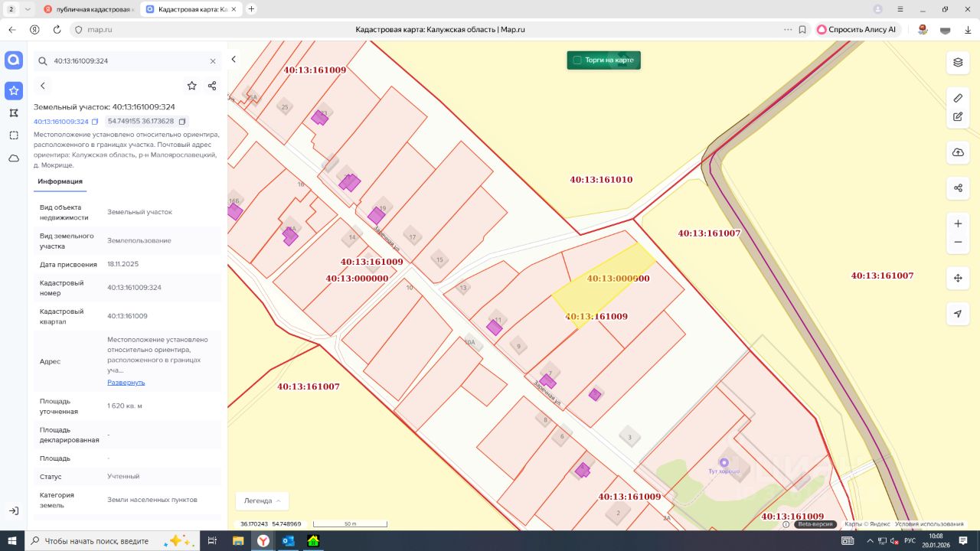Activate the four-arrow move tool
Viewport: 980px width, 551px height.
click(958, 278)
